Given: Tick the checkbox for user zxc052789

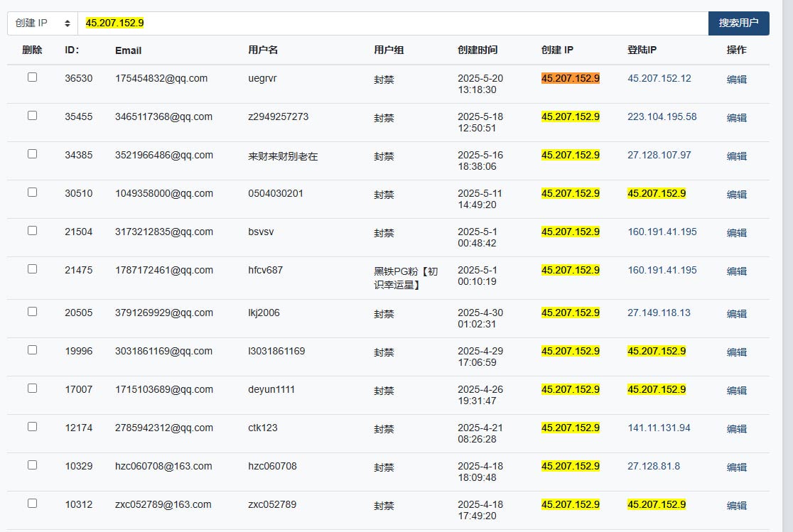Looking at the screenshot, I should (x=33, y=503).
